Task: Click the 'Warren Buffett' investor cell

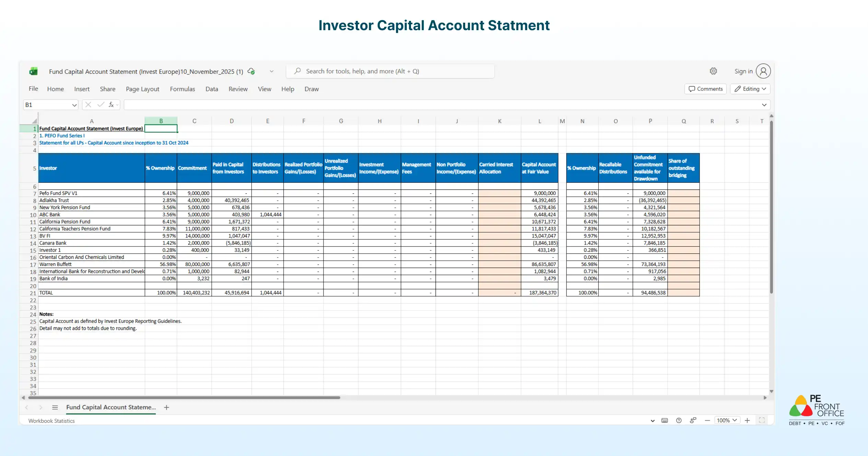Action: click(x=91, y=264)
